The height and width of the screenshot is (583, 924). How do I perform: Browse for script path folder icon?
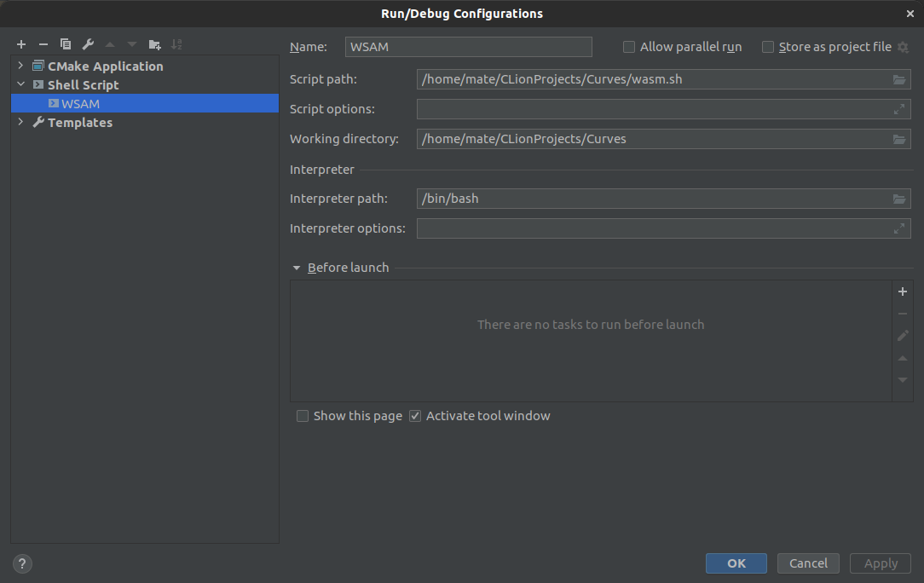(x=899, y=80)
